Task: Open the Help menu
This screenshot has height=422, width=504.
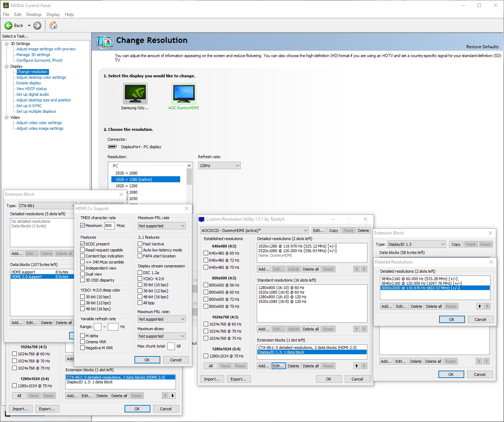Action: pyautogui.click(x=69, y=15)
